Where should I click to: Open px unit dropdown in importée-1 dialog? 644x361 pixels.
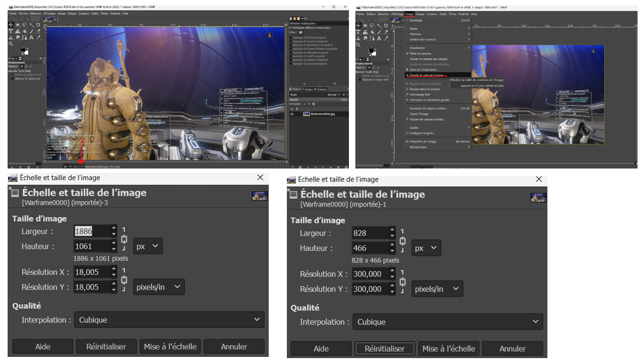(426, 248)
